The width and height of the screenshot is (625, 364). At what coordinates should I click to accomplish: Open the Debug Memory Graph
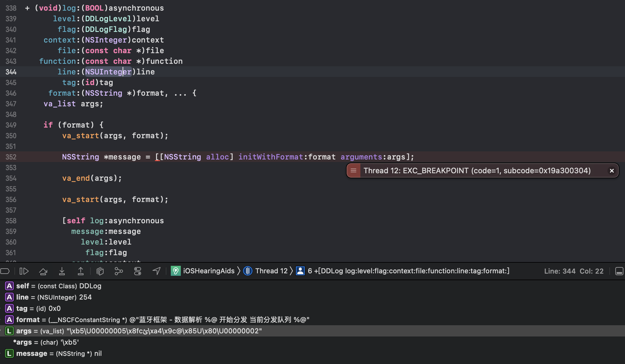pyautogui.click(x=119, y=271)
